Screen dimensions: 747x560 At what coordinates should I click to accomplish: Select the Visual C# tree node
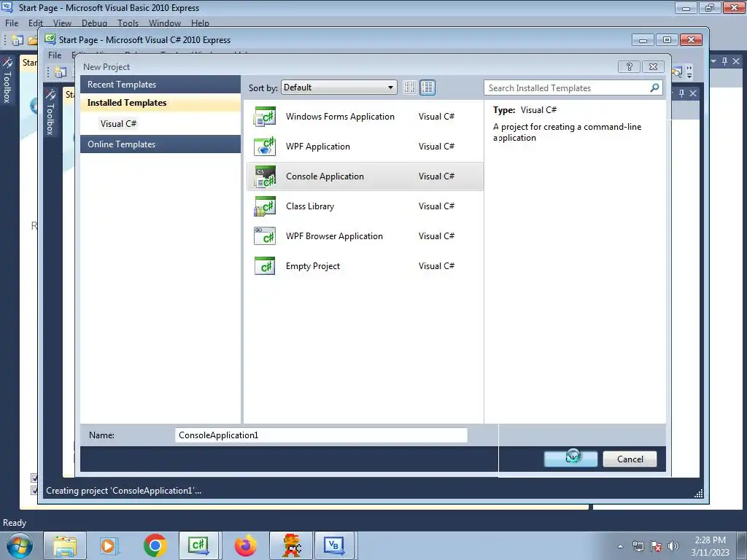click(118, 124)
